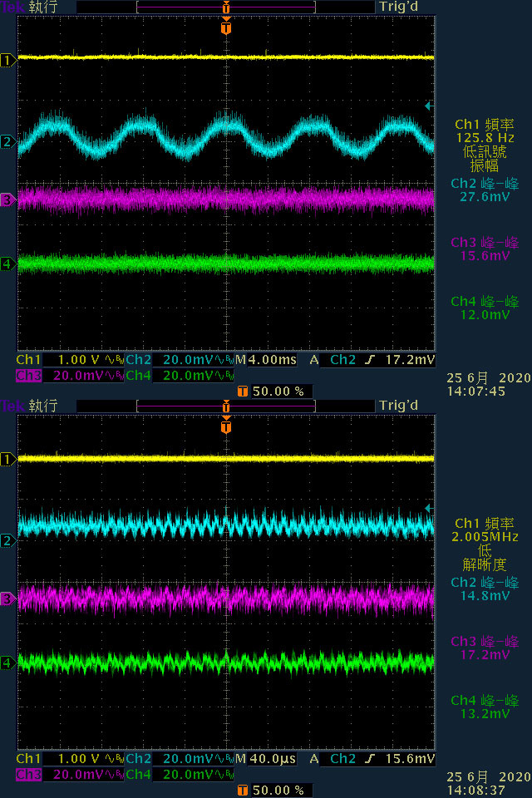Image resolution: width=532 pixels, height=798 pixels.
Task: Click the Ch2 peak-to-peak value 14.8mV
Action: 485,596
